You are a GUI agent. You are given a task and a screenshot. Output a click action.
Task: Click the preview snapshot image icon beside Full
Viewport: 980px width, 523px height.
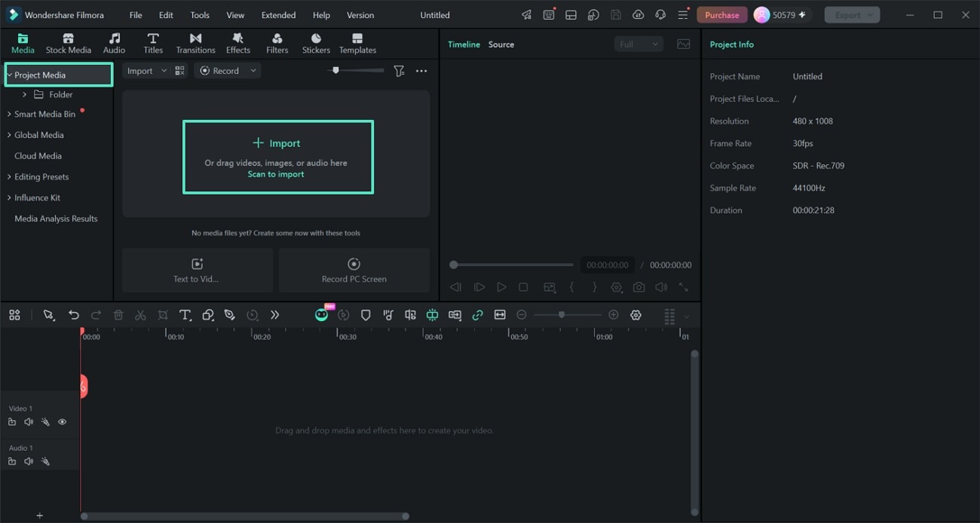click(x=683, y=44)
